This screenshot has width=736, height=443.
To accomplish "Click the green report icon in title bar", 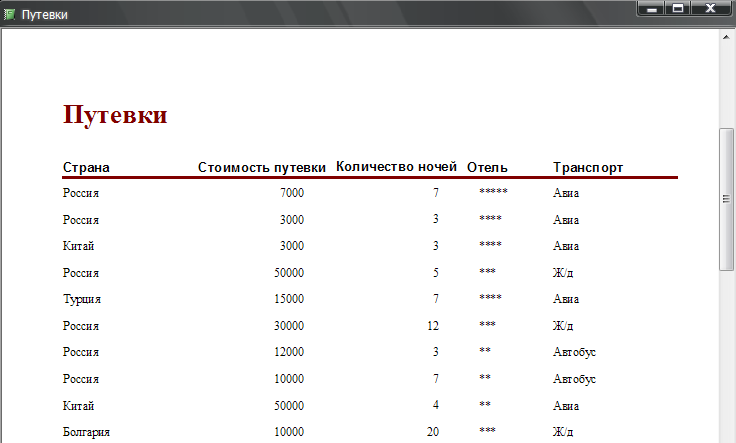I will tap(9, 15).
